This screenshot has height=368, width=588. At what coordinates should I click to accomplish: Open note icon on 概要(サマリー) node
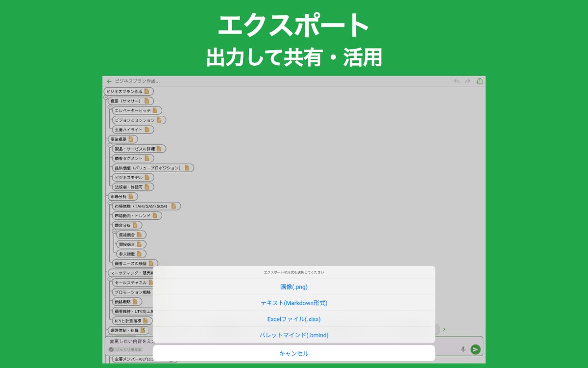click(147, 101)
